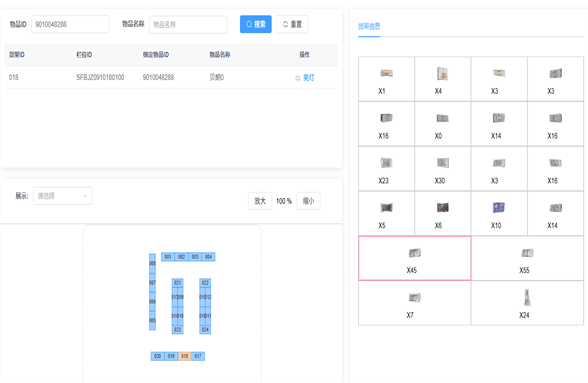588x383 pixels.
Task: Select the X55 item cell
Action: [527, 258]
